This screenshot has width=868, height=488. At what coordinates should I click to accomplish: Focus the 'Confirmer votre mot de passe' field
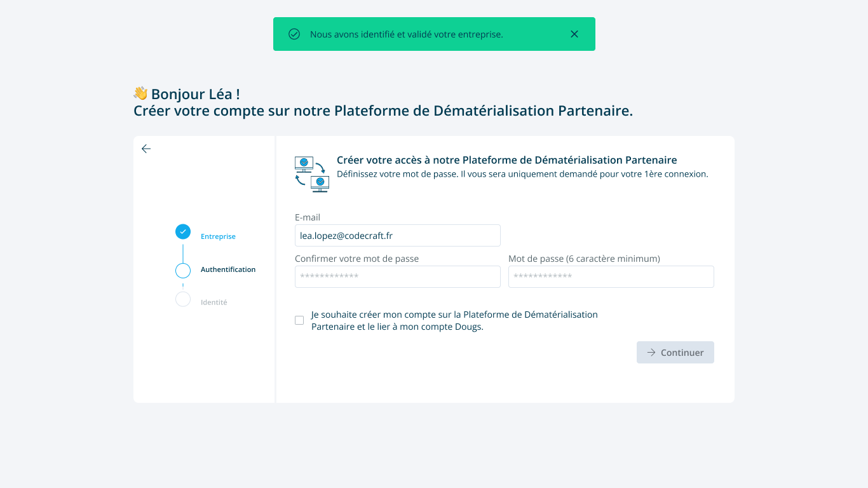(x=397, y=276)
